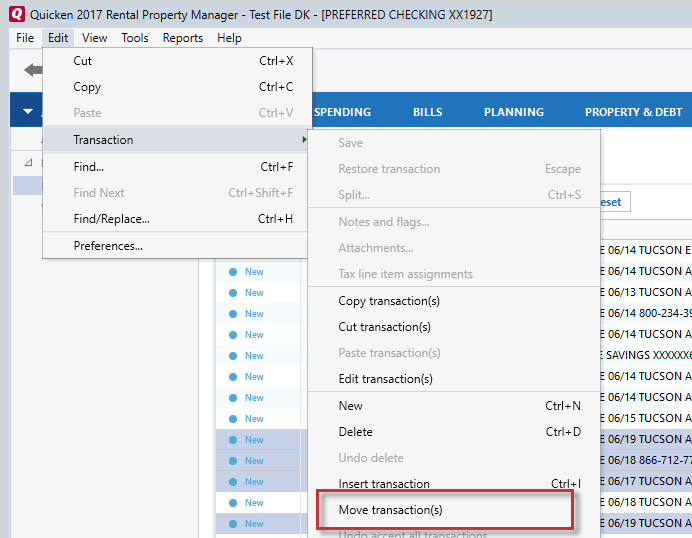Image resolution: width=692 pixels, height=538 pixels.
Task: Expand the white dropdown arrow in the blue bar
Action: [27, 112]
